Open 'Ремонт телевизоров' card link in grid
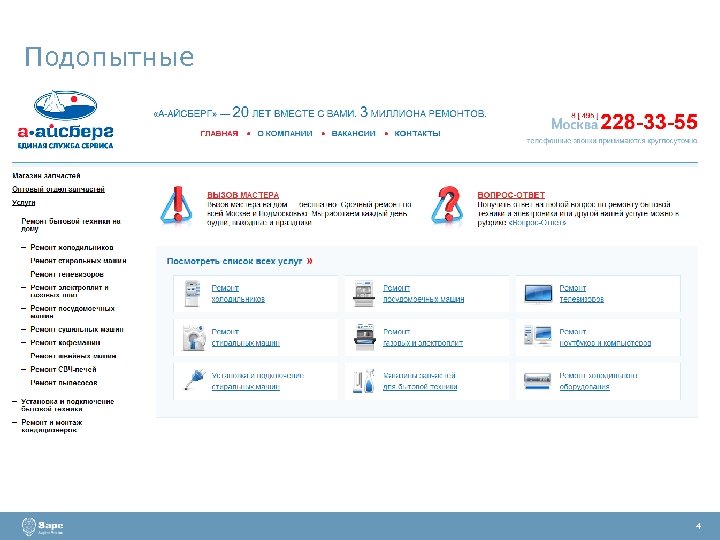Screen dimensions: 720x540 581,293
